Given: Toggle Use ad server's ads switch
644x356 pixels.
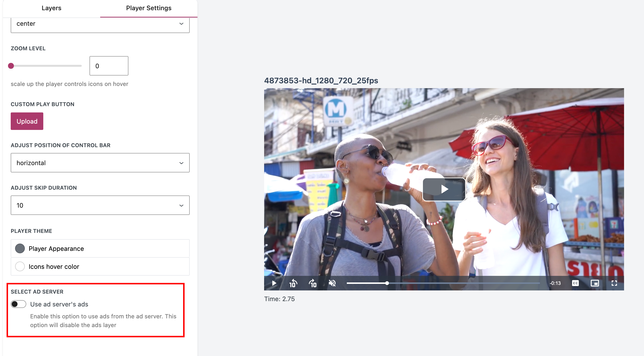Looking at the screenshot, I should 18,304.
